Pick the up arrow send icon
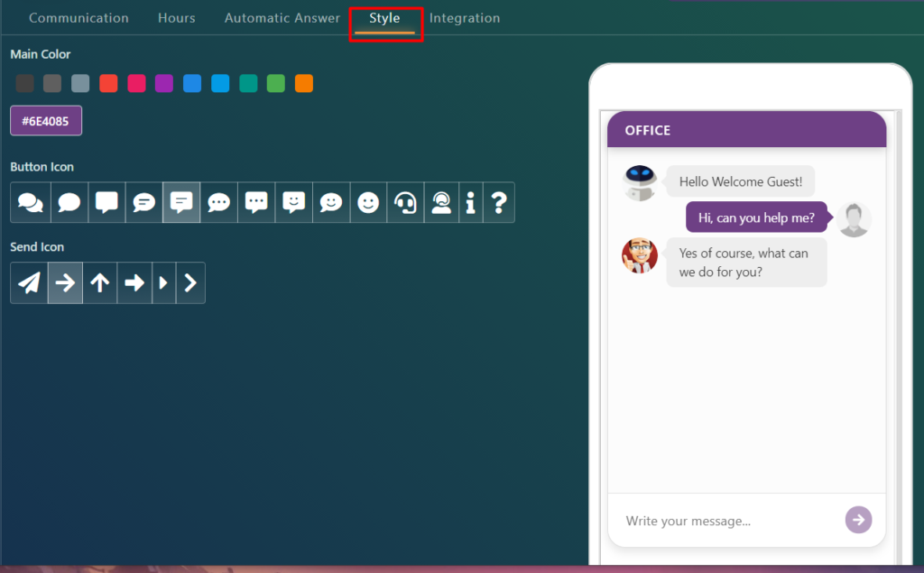 100,283
